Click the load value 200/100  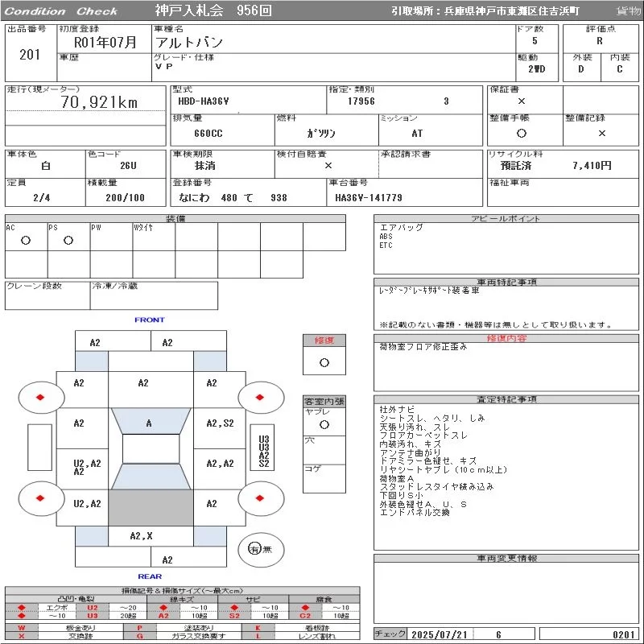[126, 197]
